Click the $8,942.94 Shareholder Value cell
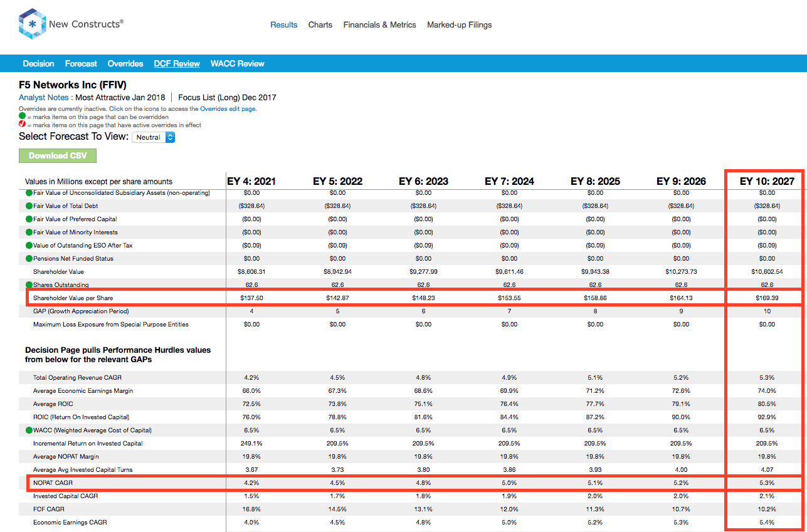807x532 pixels. pyautogui.click(x=337, y=271)
